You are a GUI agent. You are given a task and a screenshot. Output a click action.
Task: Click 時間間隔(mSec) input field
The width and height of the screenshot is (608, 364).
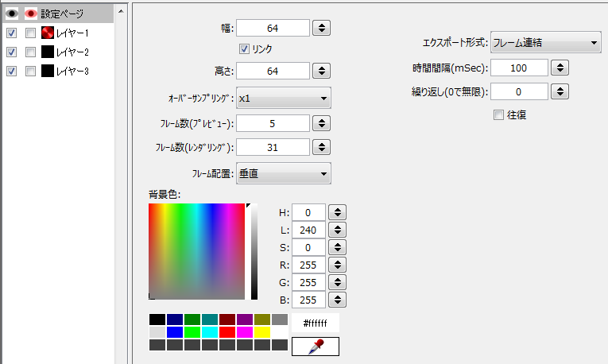519,68
